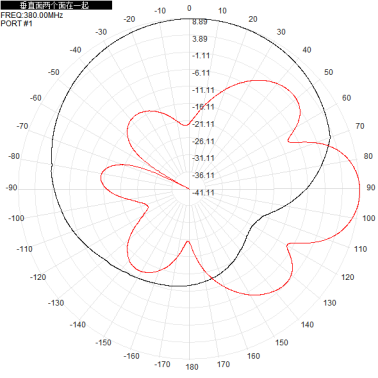Click the FREQ:380.00MHz text
This screenshot has height=378, width=378.
31,15
